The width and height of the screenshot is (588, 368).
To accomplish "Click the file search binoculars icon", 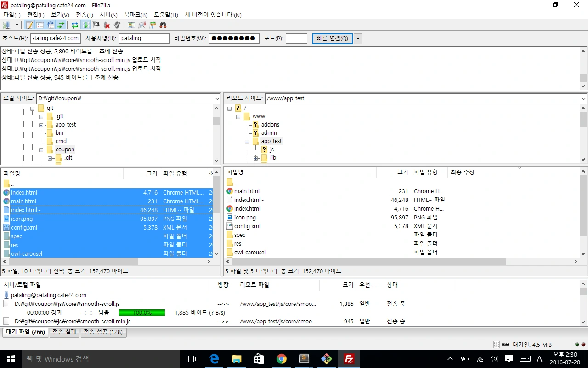I will click(x=163, y=25).
